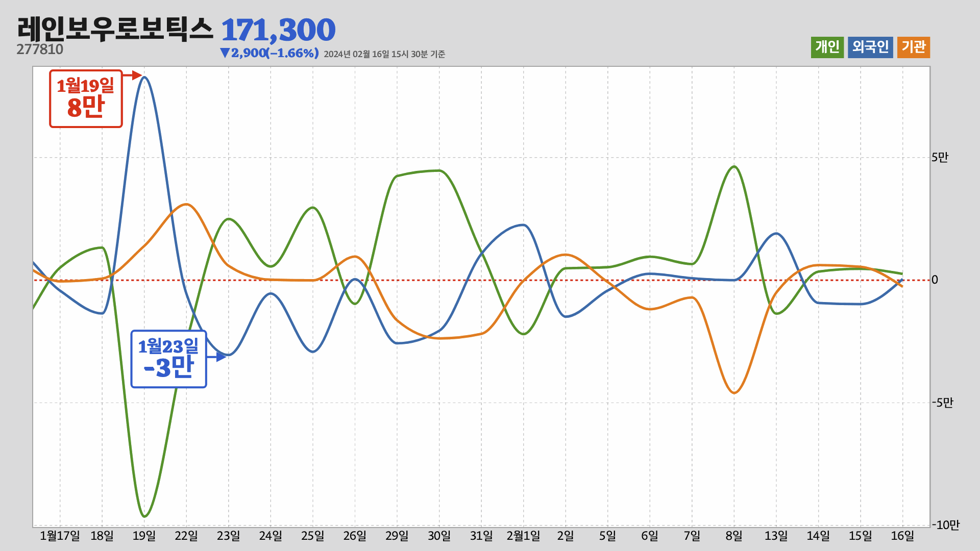This screenshot has height=551, width=980.
Task: Click the x-axis label 1월17일
Action: pyautogui.click(x=60, y=536)
